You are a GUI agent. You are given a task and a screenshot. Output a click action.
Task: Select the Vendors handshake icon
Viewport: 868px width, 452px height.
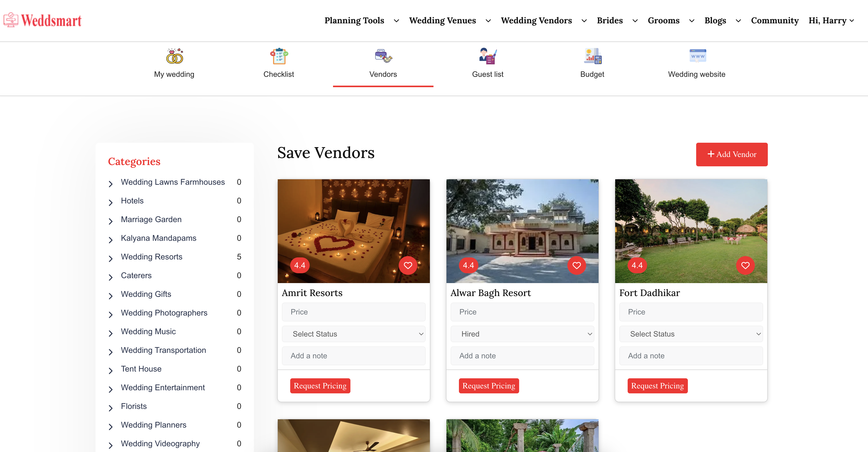click(x=383, y=56)
